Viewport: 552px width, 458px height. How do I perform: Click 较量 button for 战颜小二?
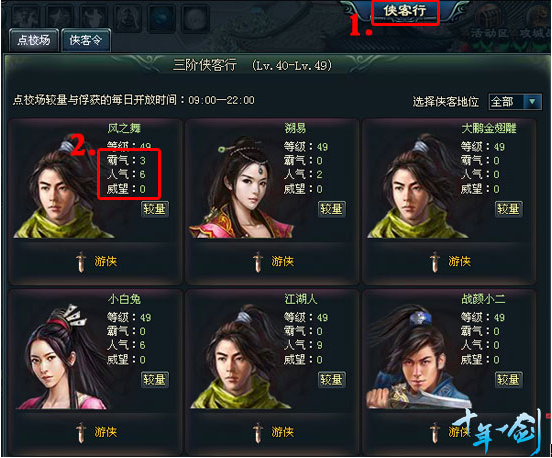coord(508,380)
